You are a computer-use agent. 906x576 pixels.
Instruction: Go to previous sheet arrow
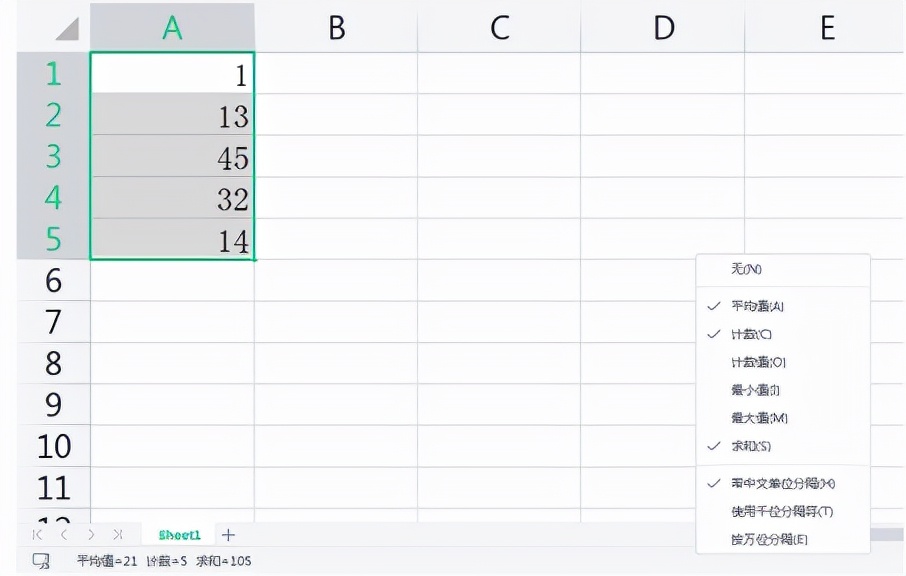coord(64,535)
